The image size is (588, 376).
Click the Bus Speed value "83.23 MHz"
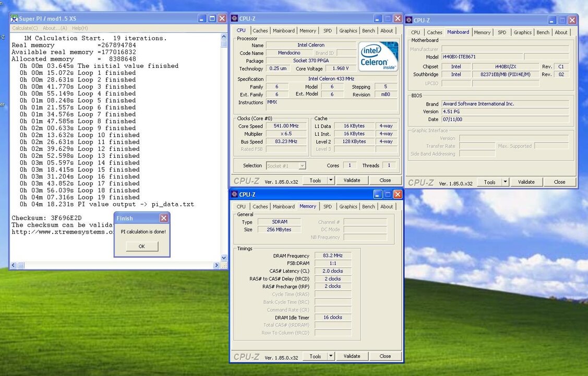[286, 142]
